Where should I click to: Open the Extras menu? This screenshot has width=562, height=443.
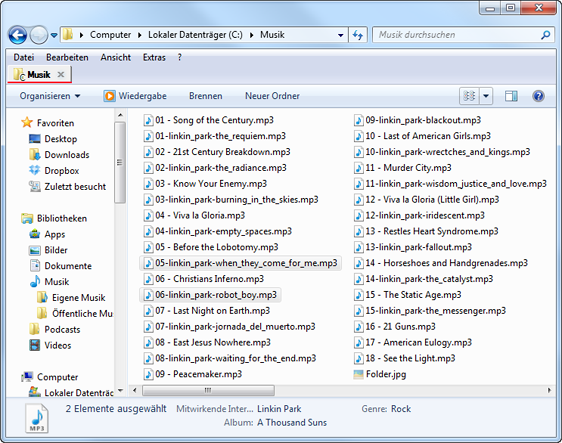154,57
